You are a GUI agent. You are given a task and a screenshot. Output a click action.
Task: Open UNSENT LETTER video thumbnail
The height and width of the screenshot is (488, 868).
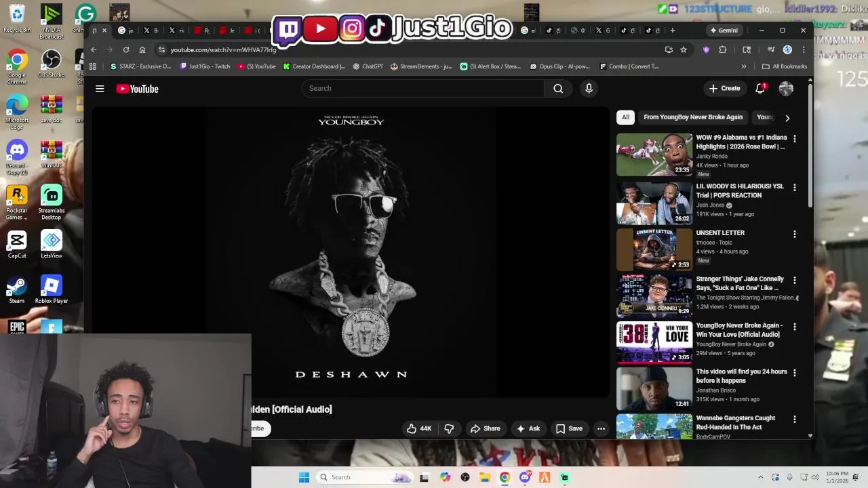654,249
